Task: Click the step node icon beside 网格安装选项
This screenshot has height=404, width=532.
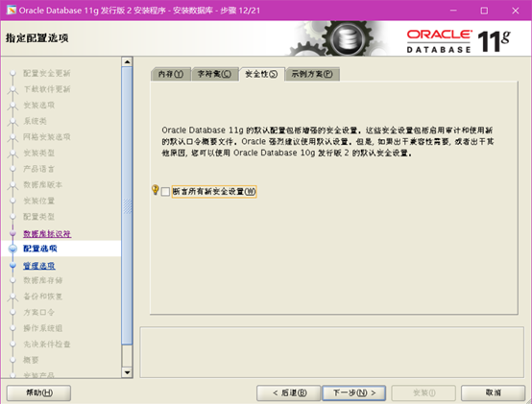Action: (12, 137)
